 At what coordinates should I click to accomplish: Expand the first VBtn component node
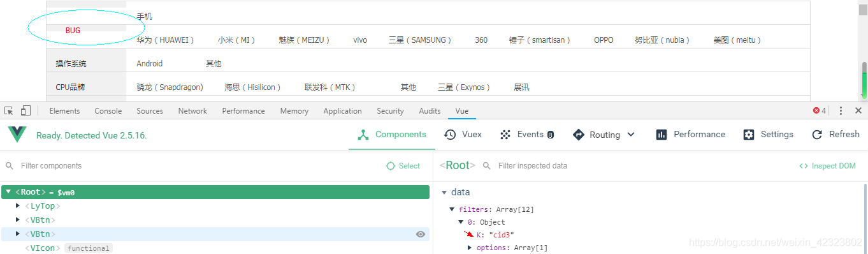pos(18,220)
